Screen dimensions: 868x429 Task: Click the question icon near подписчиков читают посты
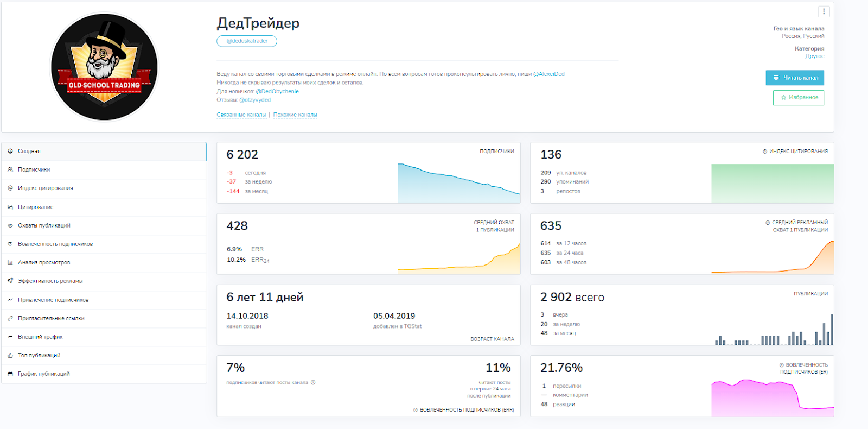tap(313, 382)
